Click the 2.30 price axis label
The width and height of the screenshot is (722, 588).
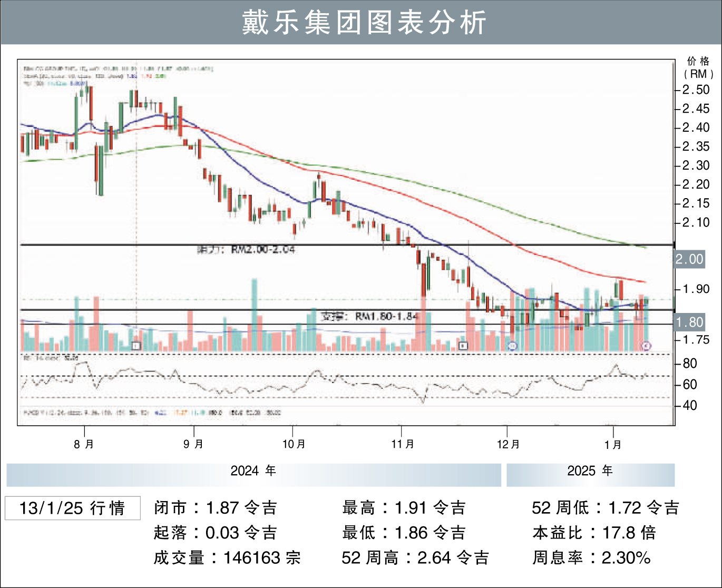(x=696, y=165)
